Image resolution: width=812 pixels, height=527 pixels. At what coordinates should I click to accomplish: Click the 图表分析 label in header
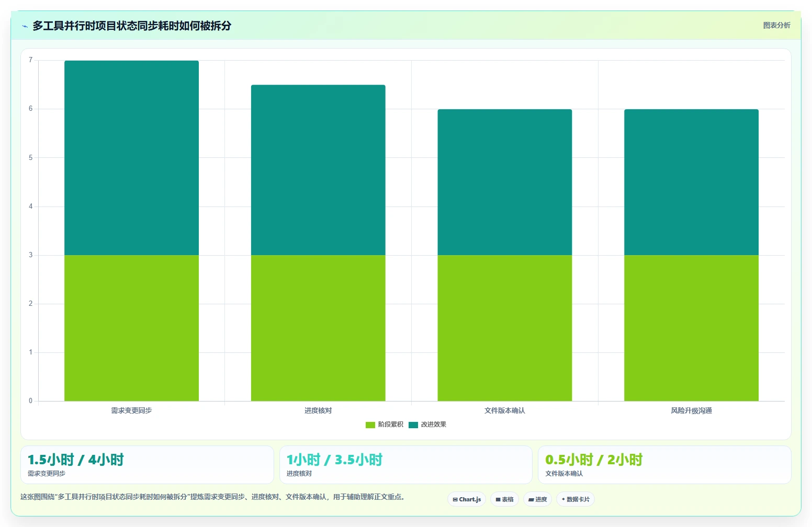point(776,25)
